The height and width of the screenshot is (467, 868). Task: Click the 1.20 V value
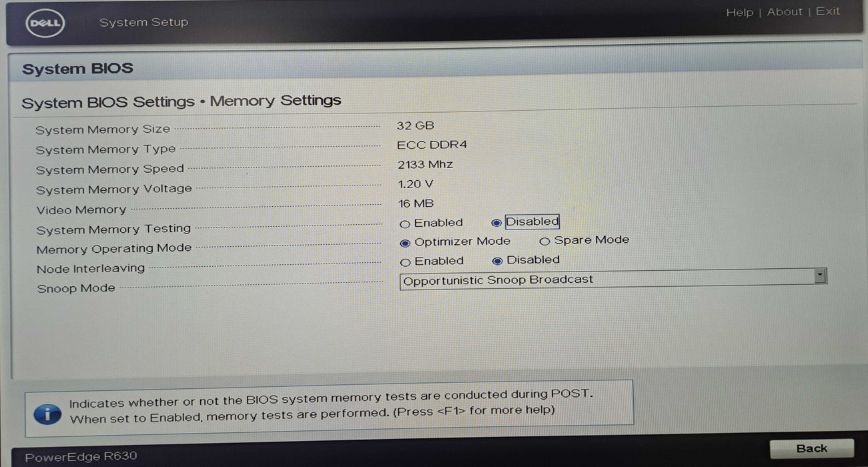click(x=416, y=184)
